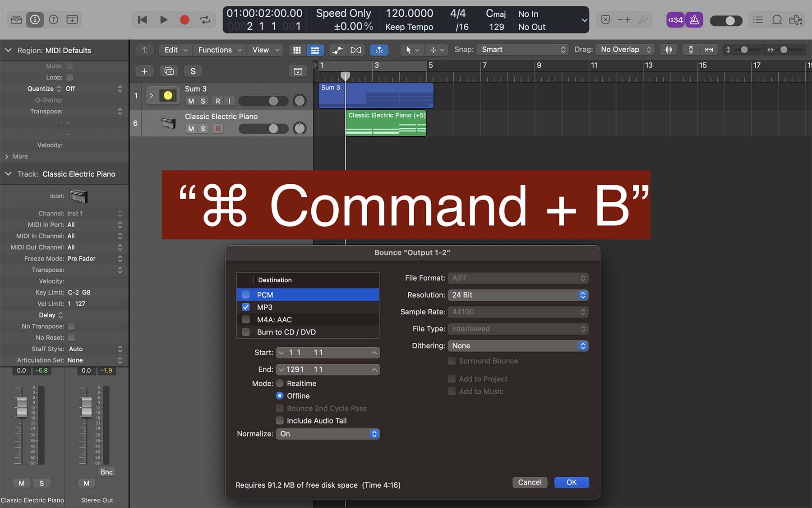This screenshot has height=508, width=812.
Task: Cancel the Bounce dialog
Action: 530,483
